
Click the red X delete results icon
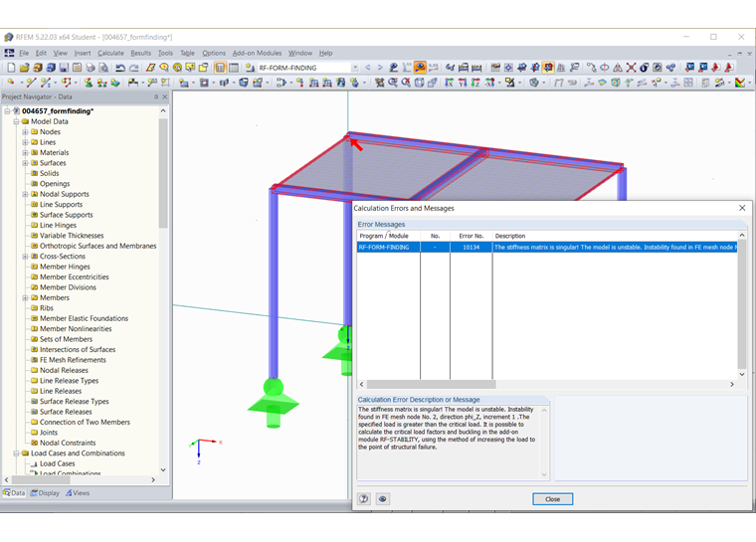(631, 68)
